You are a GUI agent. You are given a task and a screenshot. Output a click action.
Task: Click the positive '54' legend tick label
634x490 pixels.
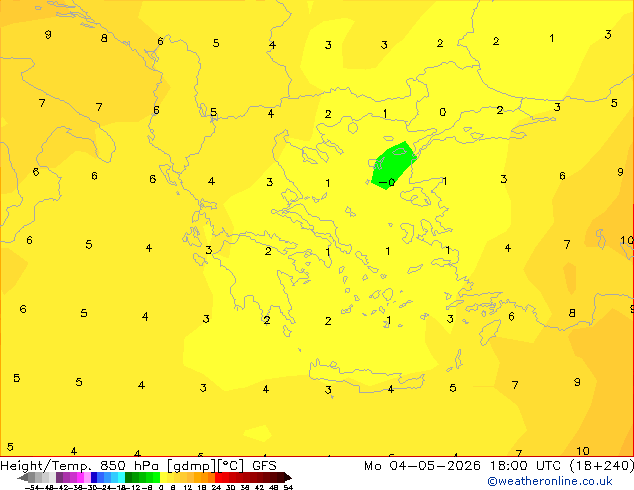pos(288,487)
